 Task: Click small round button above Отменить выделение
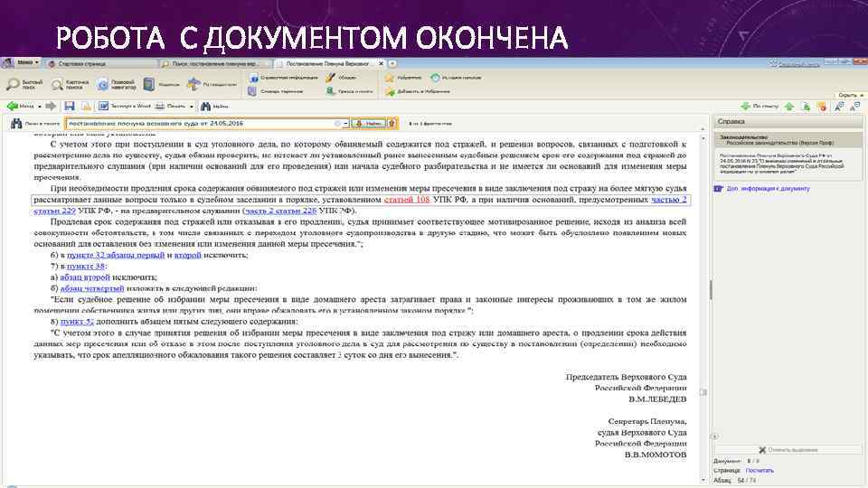714,436
